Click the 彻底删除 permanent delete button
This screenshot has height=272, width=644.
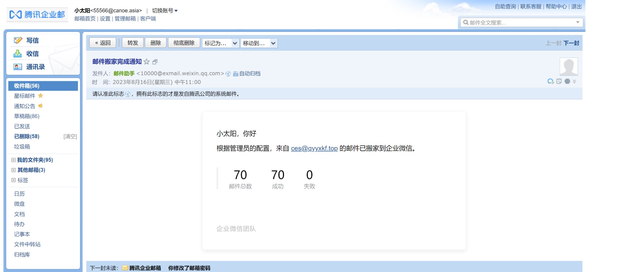(184, 43)
